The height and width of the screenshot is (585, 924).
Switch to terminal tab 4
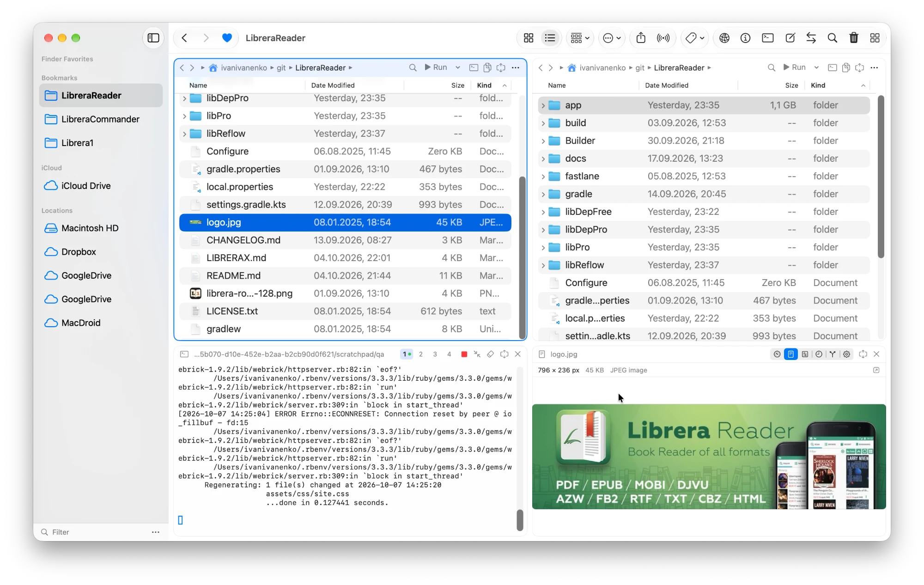click(449, 354)
